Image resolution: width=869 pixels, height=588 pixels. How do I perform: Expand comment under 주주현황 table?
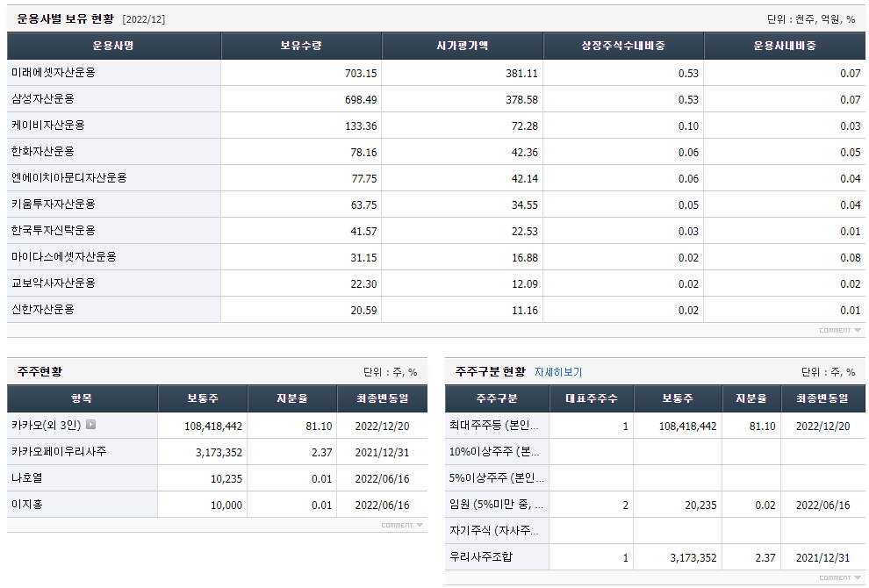point(402,525)
